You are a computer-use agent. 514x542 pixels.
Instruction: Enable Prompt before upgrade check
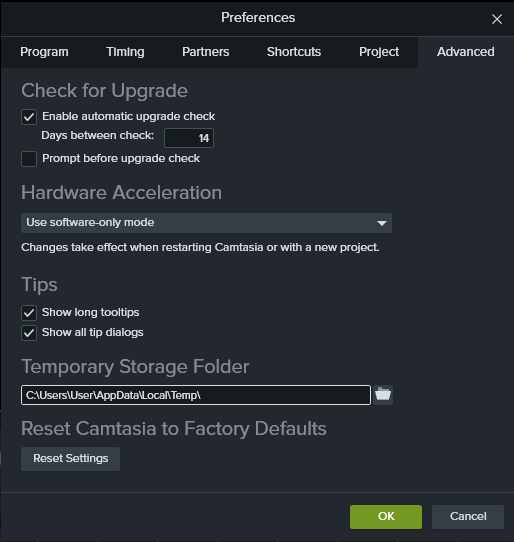[x=29, y=159]
